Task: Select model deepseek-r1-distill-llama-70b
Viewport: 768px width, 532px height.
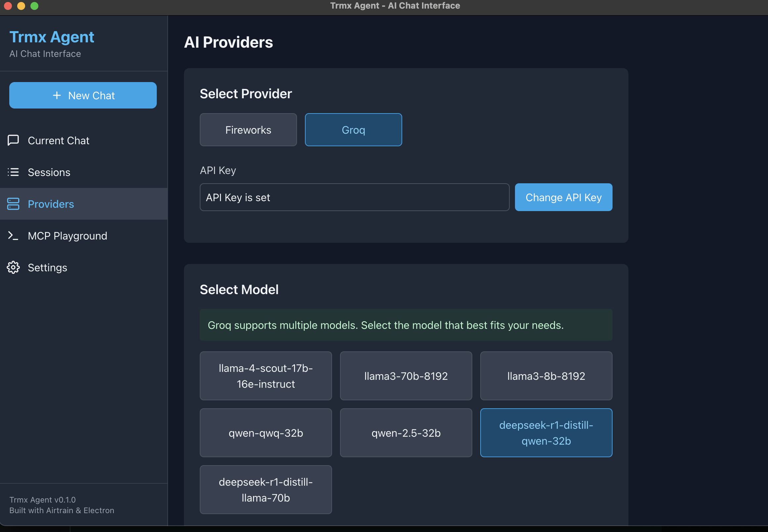Action: 266,490
